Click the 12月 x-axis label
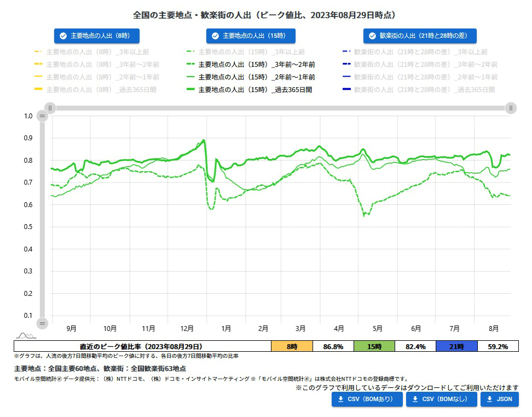 (x=187, y=328)
